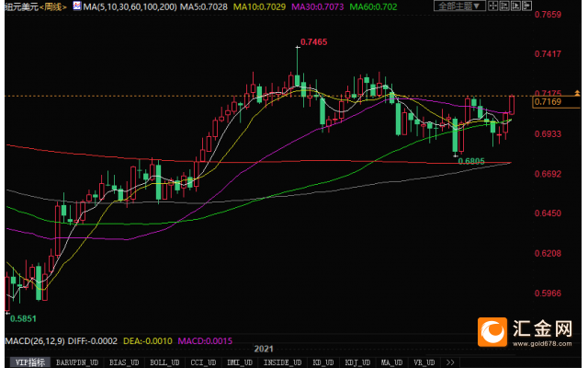
Task: Switch to the KD_UD indicator tab
Action: (322, 362)
